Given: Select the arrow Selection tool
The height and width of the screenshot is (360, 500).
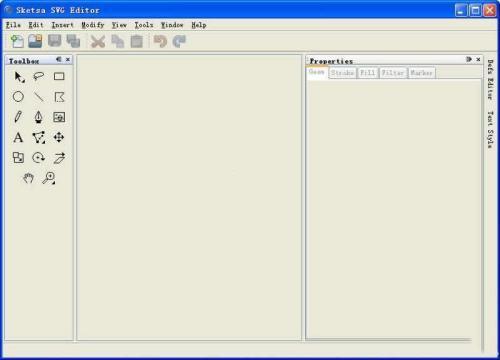Looking at the screenshot, I should click(19, 77).
